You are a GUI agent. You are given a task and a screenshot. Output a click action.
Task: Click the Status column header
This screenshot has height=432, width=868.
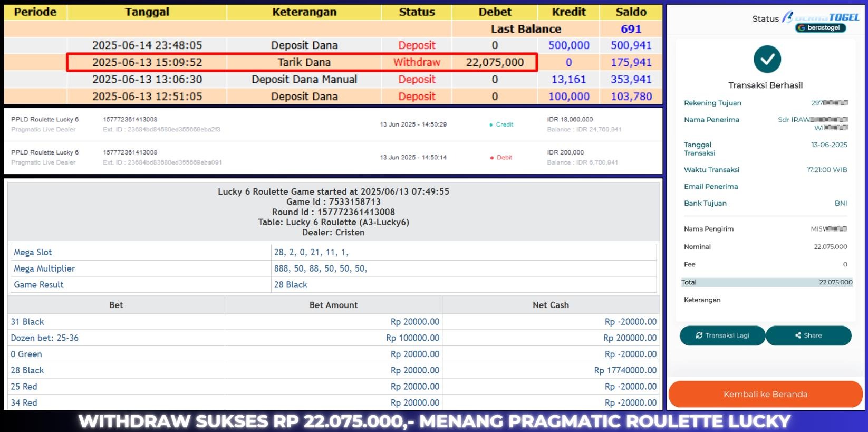pos(417,12)
